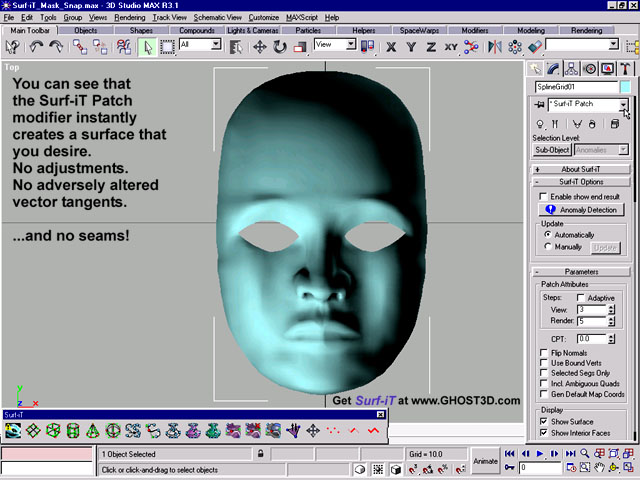Screen dimensions: 640x480
Task: Click the Unlink Selection icon
Action: (x=100, y=47)
